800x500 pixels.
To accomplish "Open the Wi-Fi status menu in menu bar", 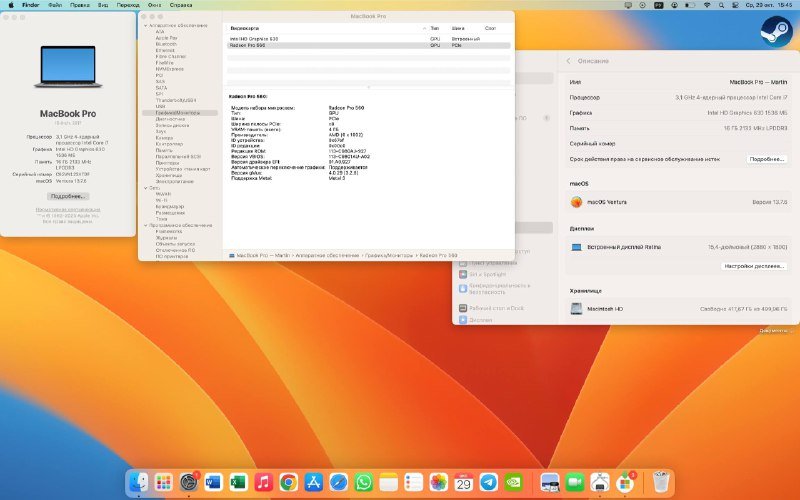I will [x=707, y=5].
